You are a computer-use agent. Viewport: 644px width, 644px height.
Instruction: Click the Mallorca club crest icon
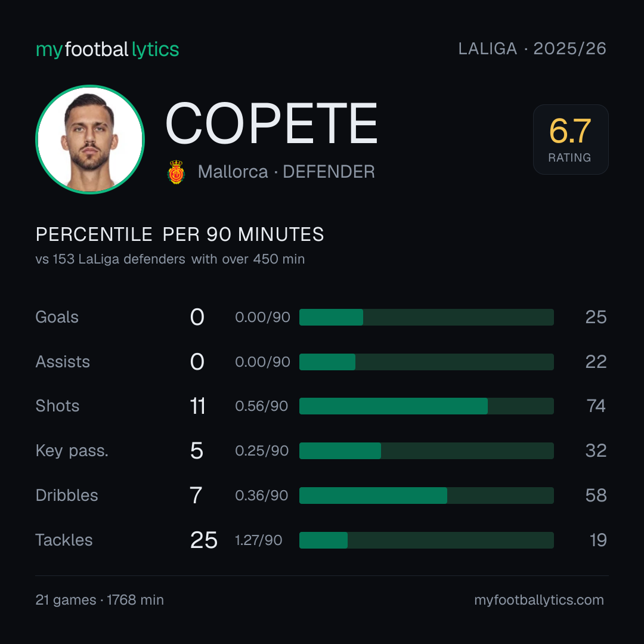(x=176, y=172)
